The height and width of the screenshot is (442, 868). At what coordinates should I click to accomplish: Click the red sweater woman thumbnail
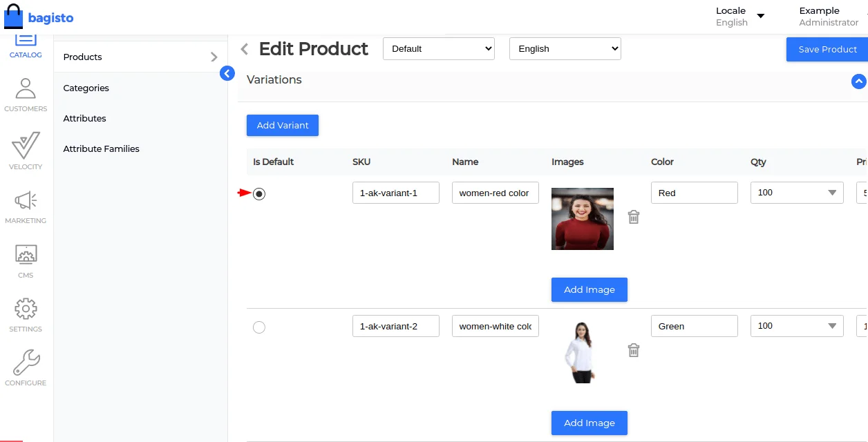point(583,219)
